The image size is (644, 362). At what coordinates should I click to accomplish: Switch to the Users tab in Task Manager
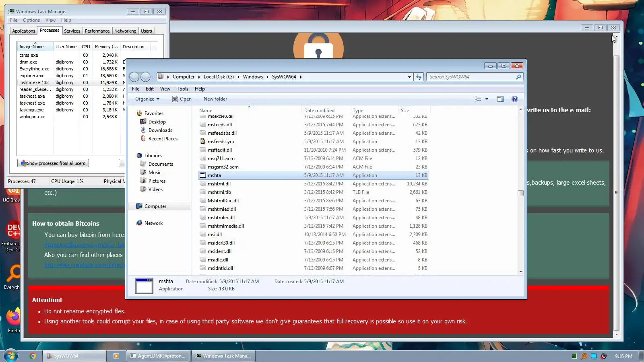(147, 31)
